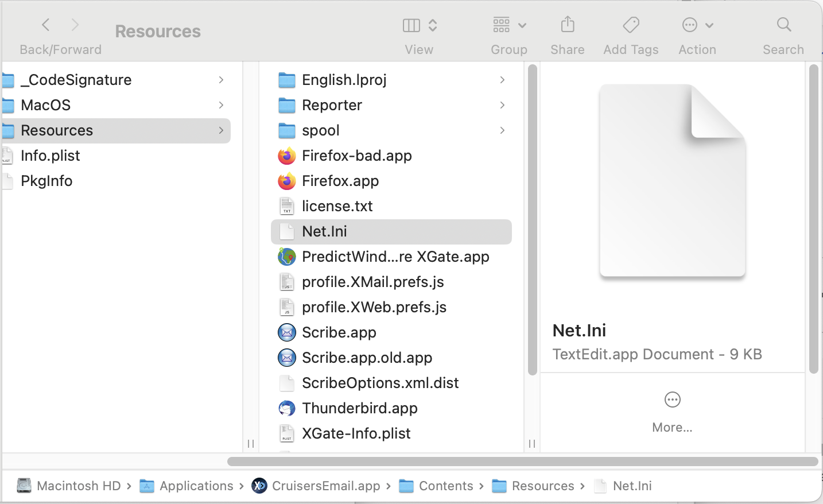Expand the spool folder chevron
This screenshot has width=823, height=504.
[x=502, y=130]
